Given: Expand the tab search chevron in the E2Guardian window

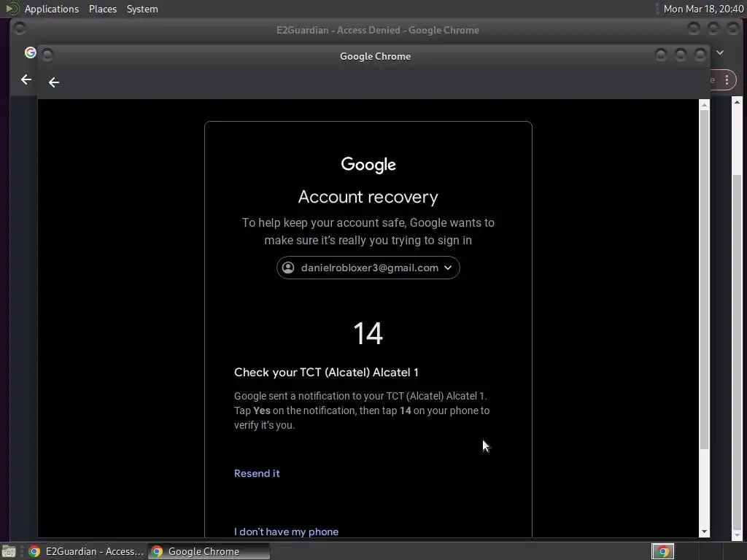Looking at the screenshot, I should [720, 52].
